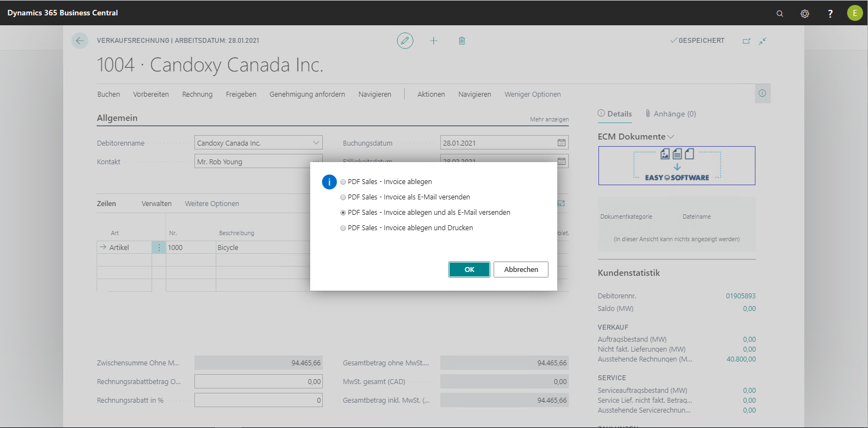Select Invoice als E-Mail versenden option
The image size is (868, 428).
click(405, 197)
